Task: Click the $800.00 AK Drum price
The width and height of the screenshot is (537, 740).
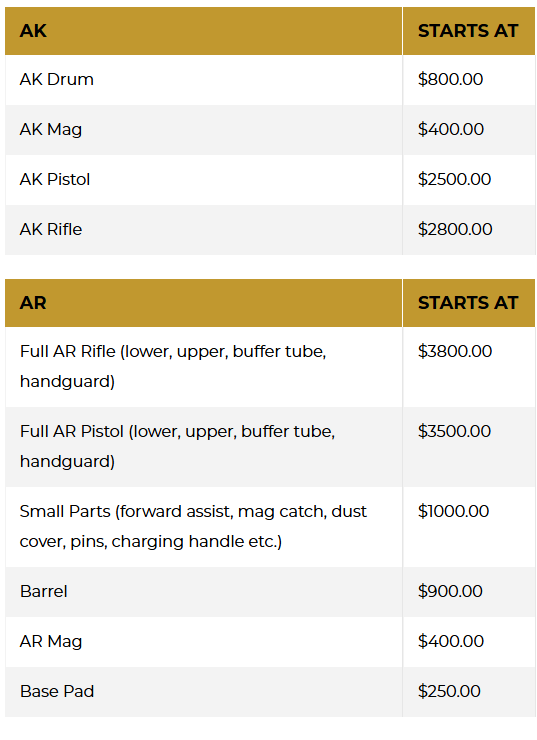Action: (x=450, y=79)
